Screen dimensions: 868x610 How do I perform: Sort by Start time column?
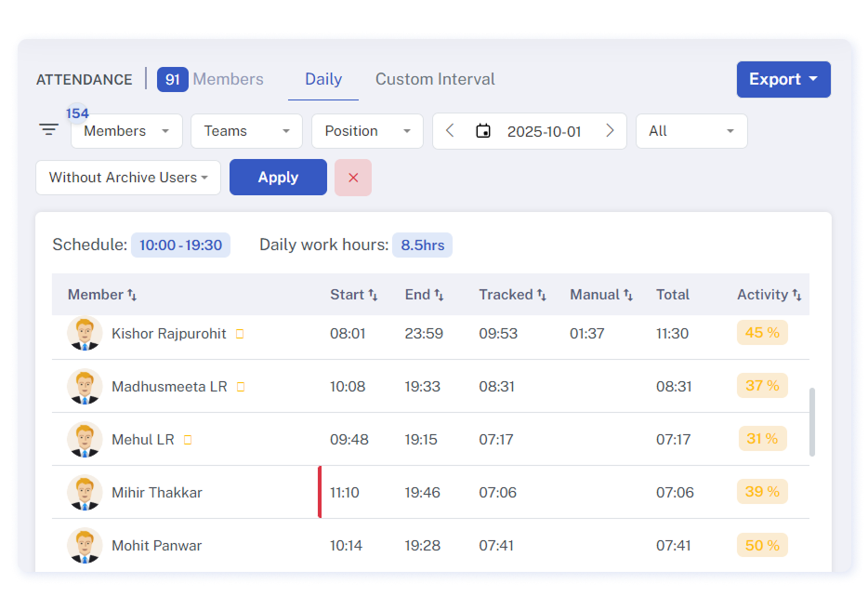(373, 295)
